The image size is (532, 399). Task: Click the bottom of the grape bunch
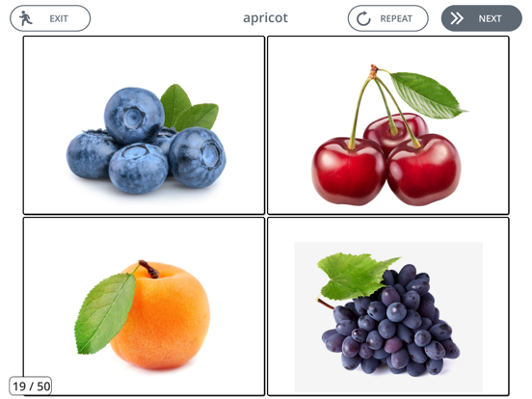coord(390,363)
